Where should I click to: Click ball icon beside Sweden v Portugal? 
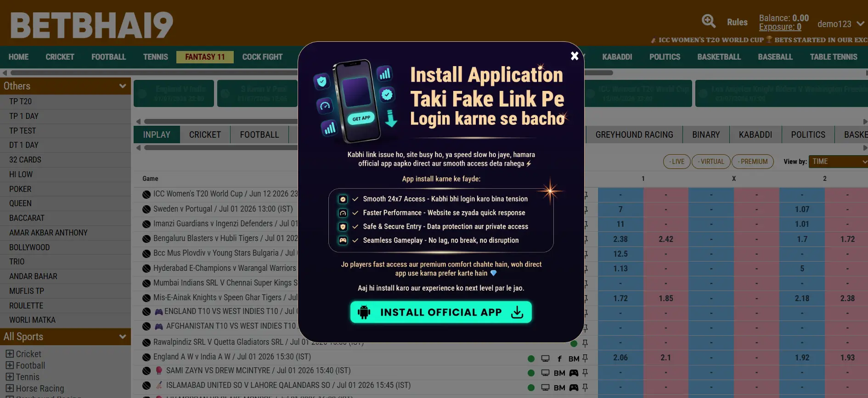[x=147, y=209]
